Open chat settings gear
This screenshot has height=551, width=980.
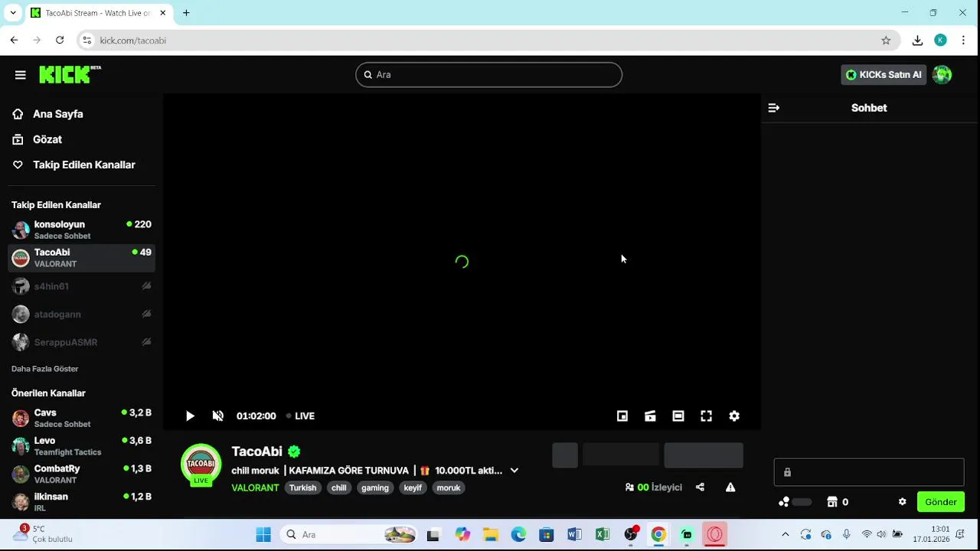[x=902, y=502]
